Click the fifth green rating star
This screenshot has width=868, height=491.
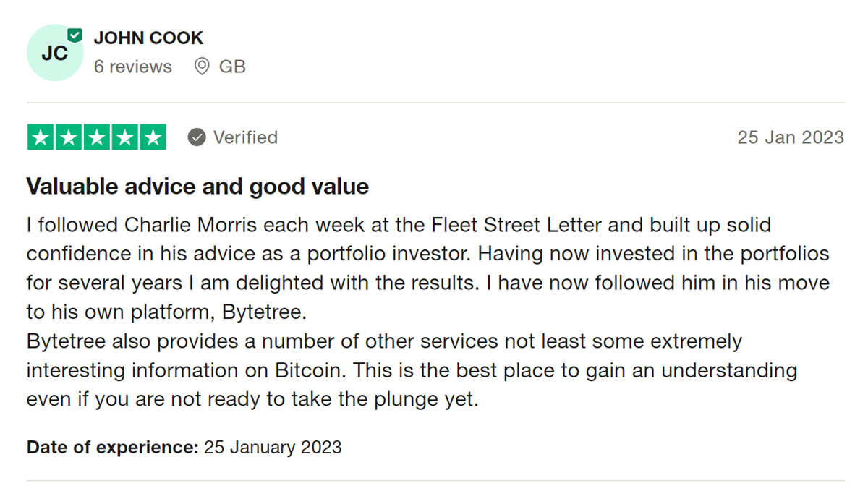[x=153, y=137]
